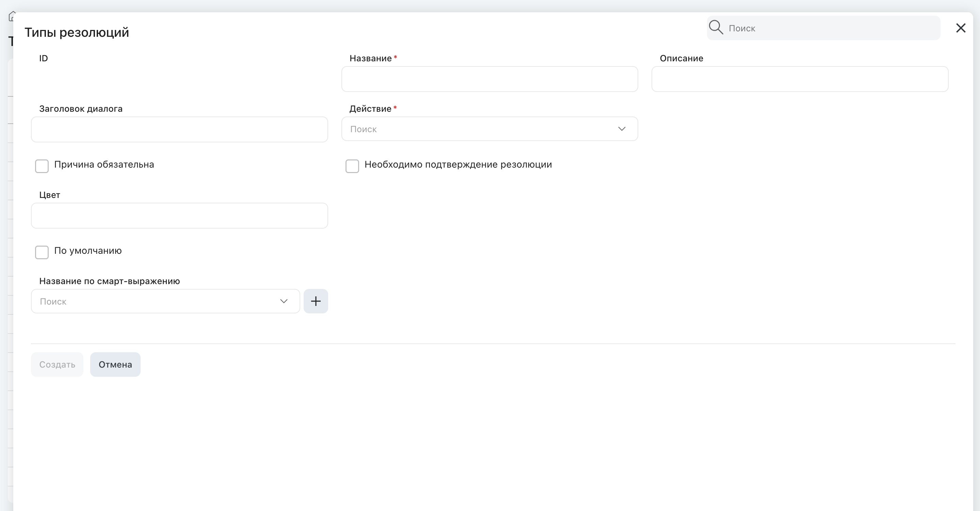The height and width of the screenshot is (511, 980).
Task: Focus the Действие search field
Action: pyautogui.click(x=489, y=129)
